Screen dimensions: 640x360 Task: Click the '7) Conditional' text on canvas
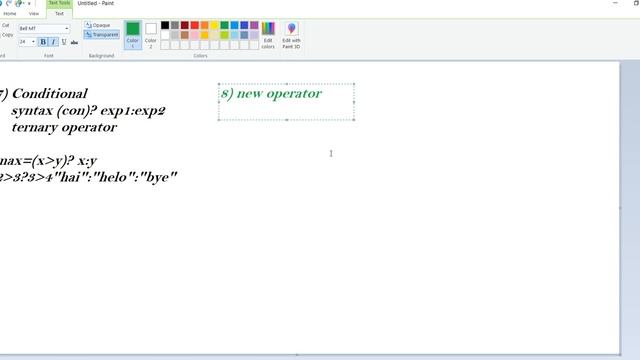tap(43, 94)
